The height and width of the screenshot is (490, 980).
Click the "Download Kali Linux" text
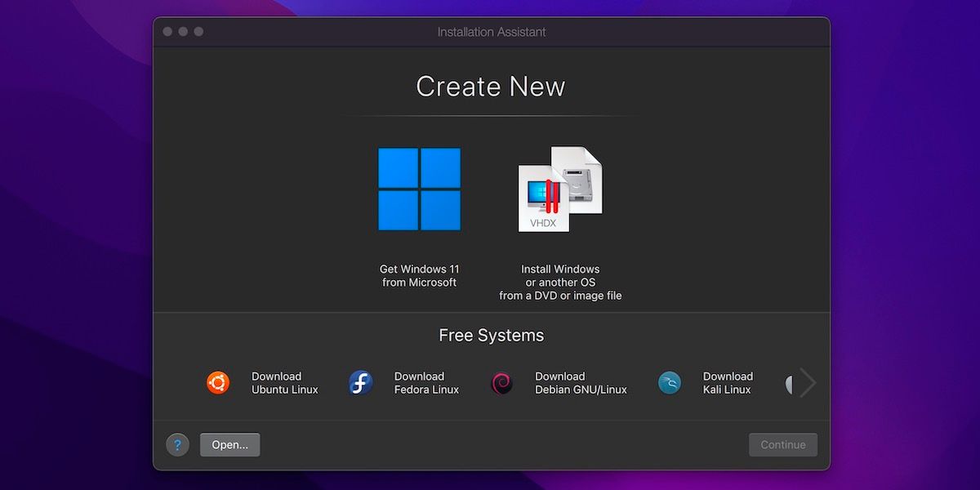point(727,383)
